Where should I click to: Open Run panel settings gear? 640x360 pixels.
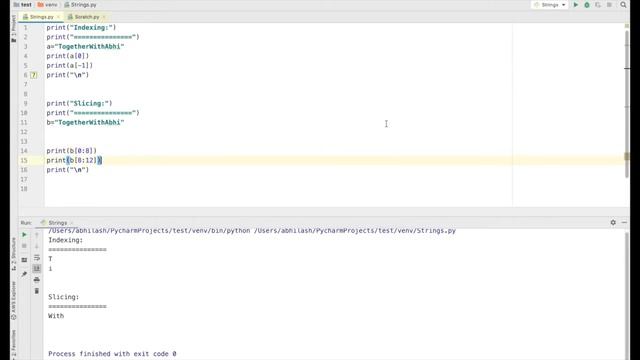[613, 222]
